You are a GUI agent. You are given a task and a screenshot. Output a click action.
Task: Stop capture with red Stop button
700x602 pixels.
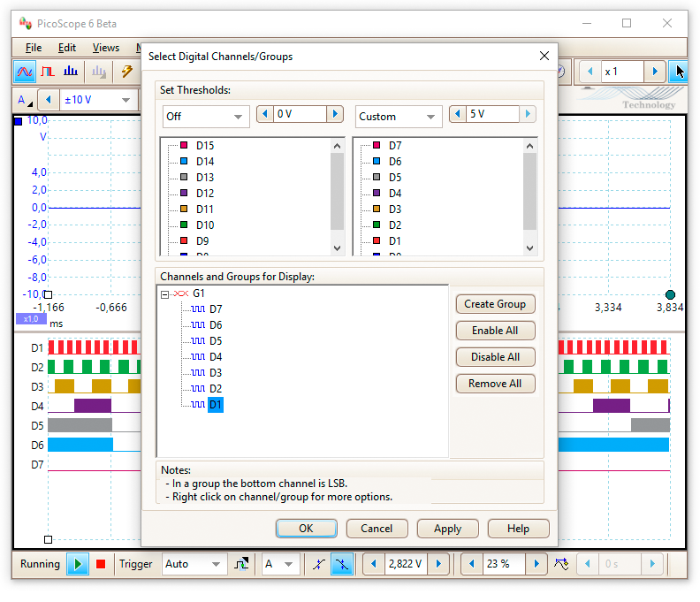click(101, 564)
